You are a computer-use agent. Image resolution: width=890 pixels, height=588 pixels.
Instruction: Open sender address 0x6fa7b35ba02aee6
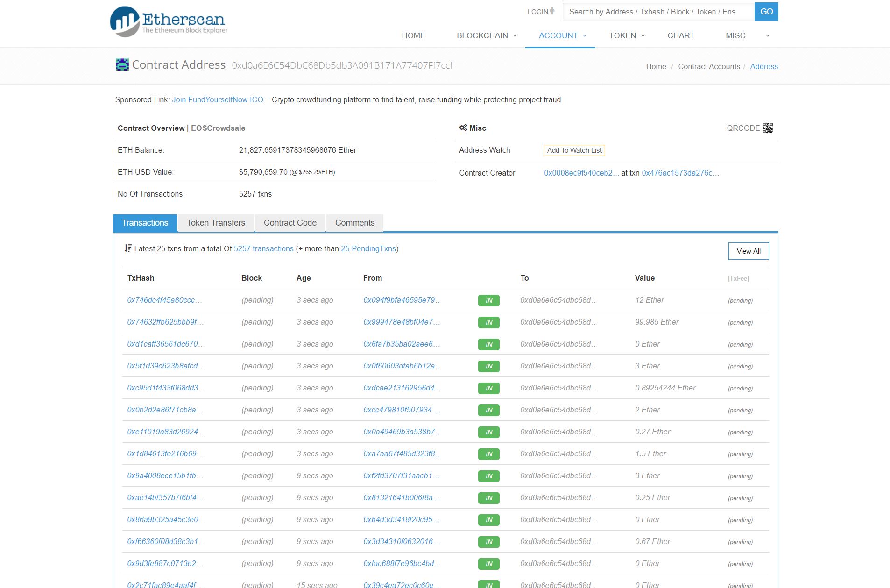402,344
